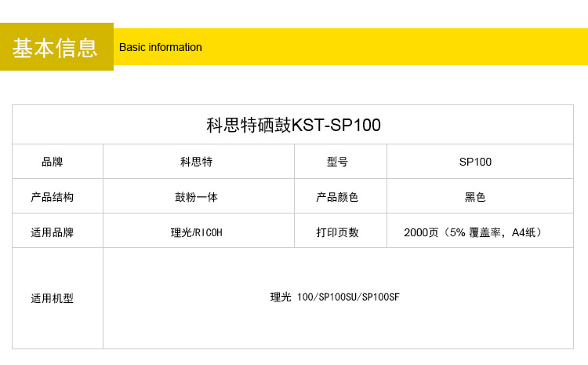Screen dimensions: 588x365
Task: Select the 黑色 color value
Action: tap(475, 197)
